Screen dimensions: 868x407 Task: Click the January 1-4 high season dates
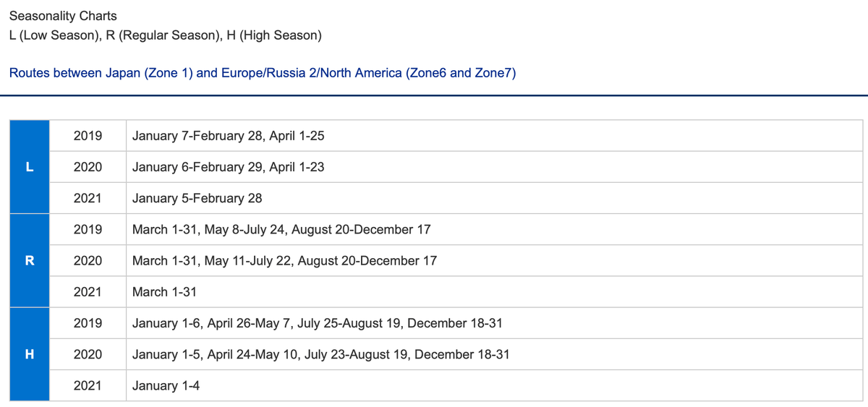[x=166, y=385]
